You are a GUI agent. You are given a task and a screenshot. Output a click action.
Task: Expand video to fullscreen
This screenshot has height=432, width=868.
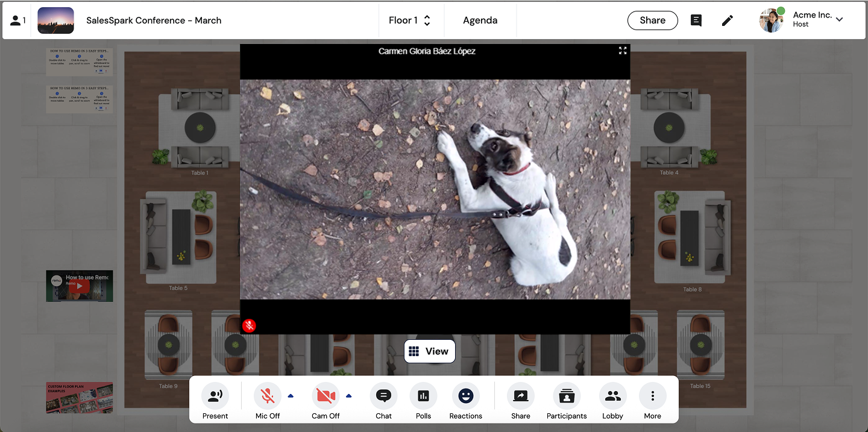point(623,51)
